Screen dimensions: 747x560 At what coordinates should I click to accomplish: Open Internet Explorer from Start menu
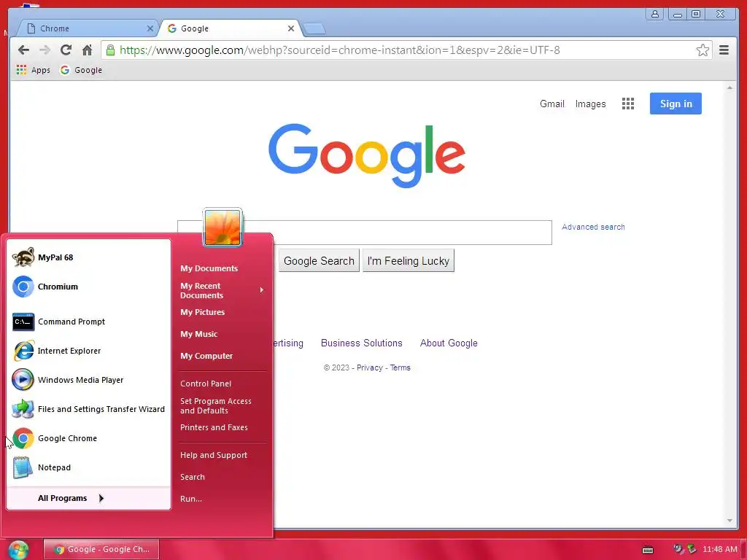[x=88, y=351]
